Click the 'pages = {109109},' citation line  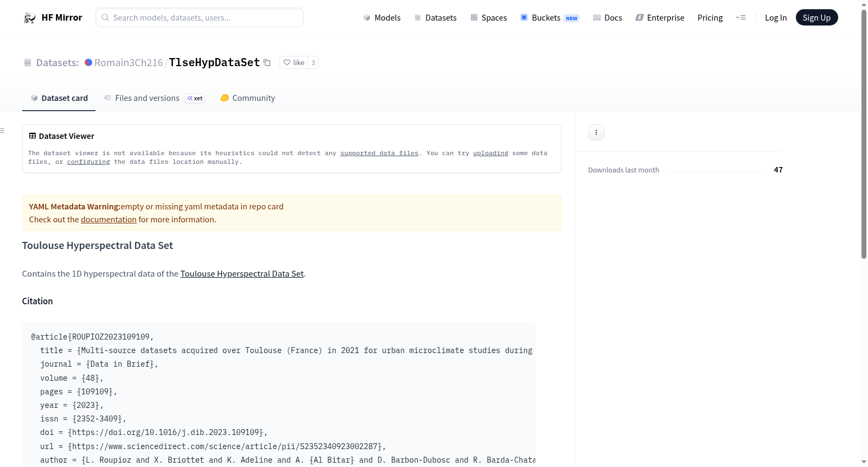79,392
